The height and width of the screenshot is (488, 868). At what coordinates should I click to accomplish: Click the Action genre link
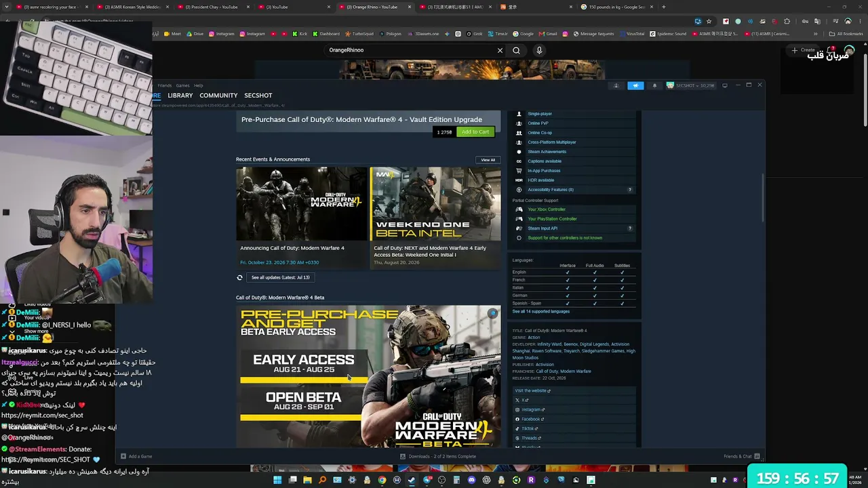coord(534,338)
